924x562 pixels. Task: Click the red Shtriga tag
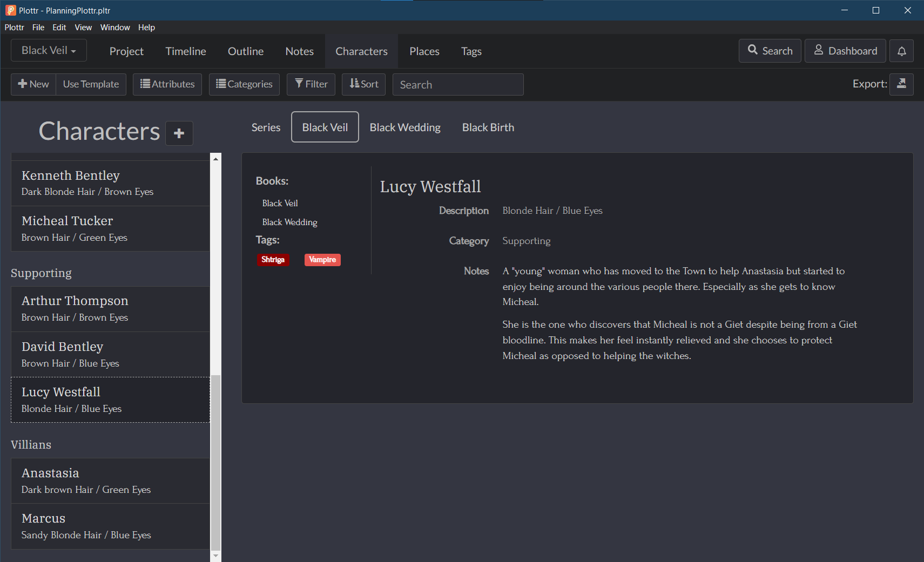click(x=273, y=260)
